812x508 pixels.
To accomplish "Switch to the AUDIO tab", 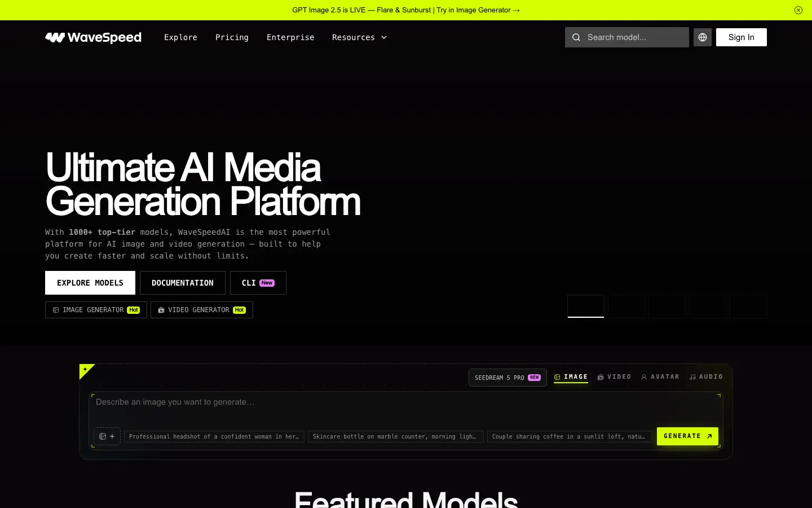I will coord(706,377).
